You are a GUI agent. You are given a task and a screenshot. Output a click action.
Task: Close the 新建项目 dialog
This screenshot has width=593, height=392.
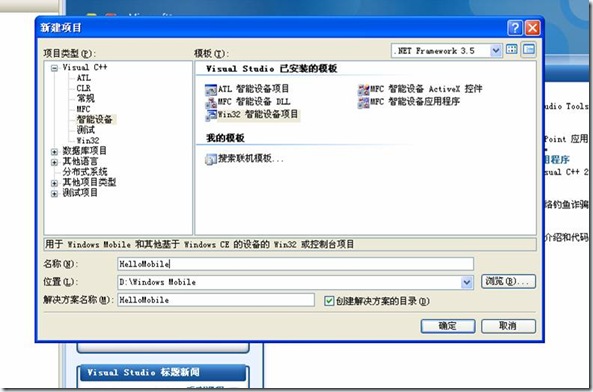[532, 28]
